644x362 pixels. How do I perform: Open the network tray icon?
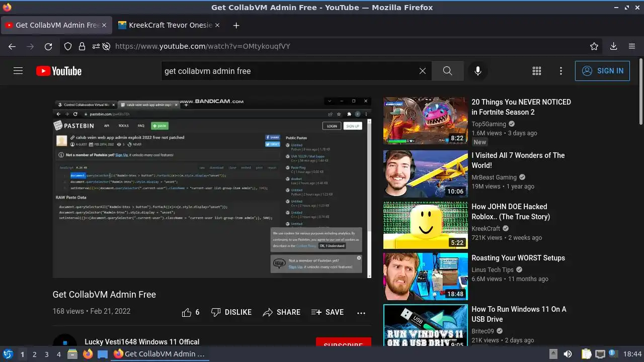[600, 354]
